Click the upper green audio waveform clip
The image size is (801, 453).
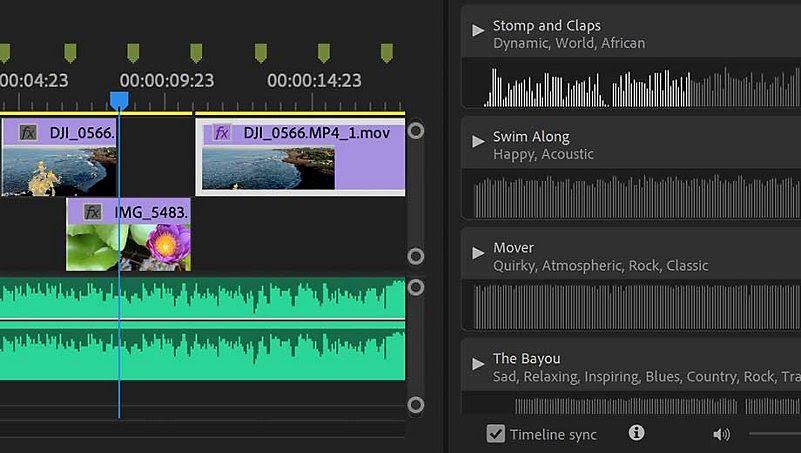[x=202, y=298]
